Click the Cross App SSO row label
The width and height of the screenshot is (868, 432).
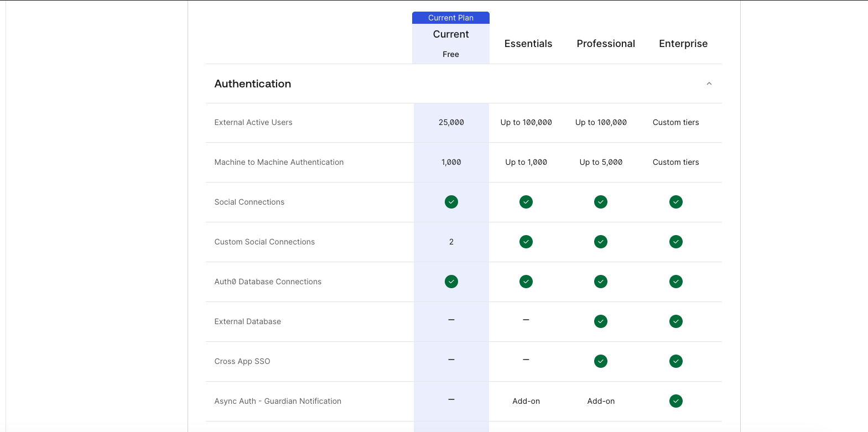[242, 361]
